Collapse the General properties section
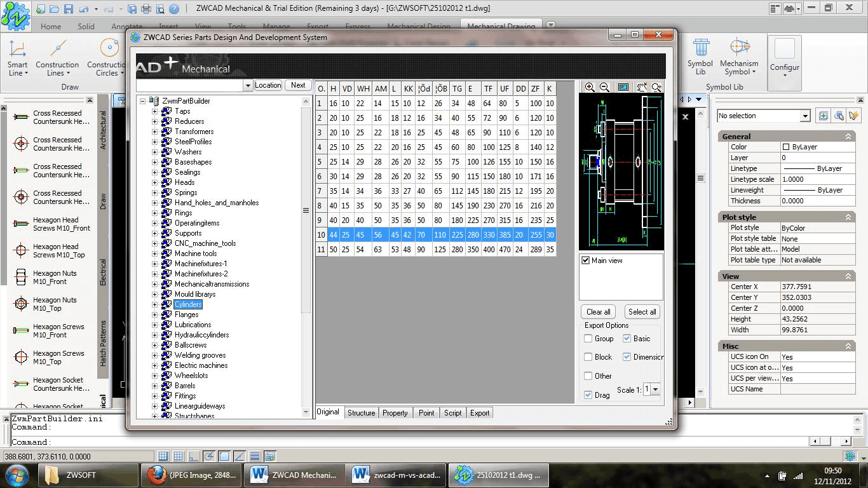The width and height of the screenshot is (868, 488). tap(848, 137)
